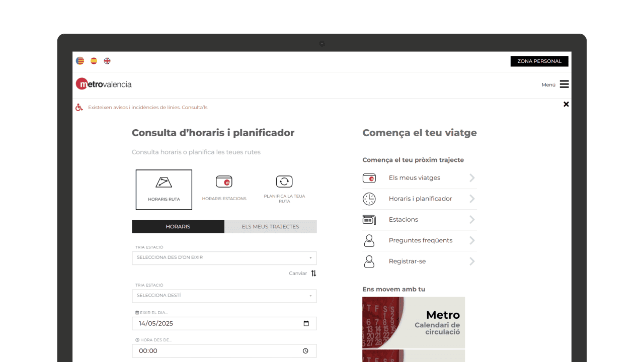Open the hamburger Menú icon
Viewport: 644px width, 362px height.
pyautogui.click(x=565, y=84)
